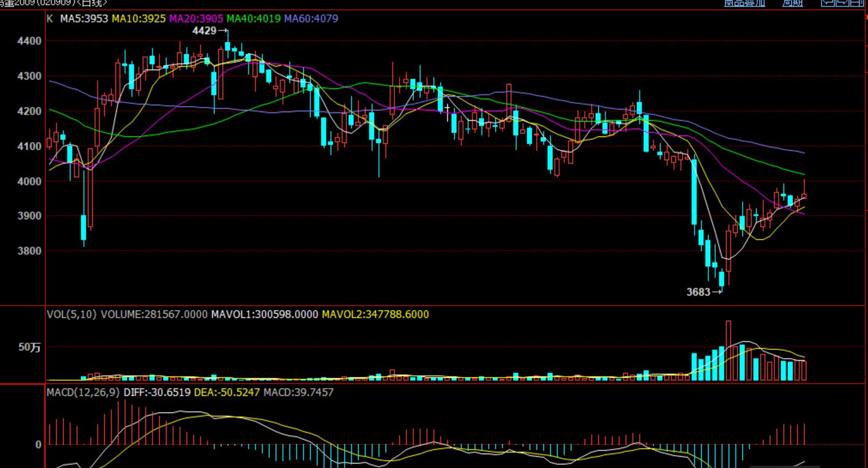Viewport: 868px width, 468px height.
Task: Click the green MA40:4019 label
Action: point(253,18)
